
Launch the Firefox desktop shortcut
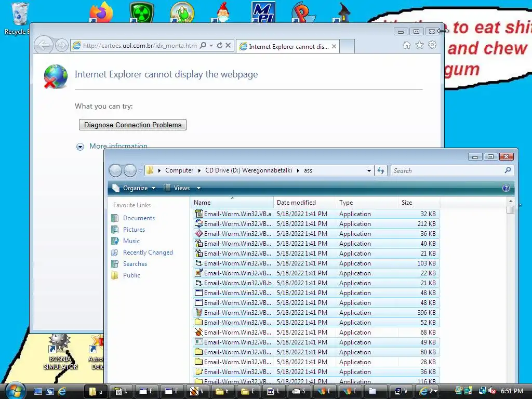pyautogui.click(x=101, y=12)
